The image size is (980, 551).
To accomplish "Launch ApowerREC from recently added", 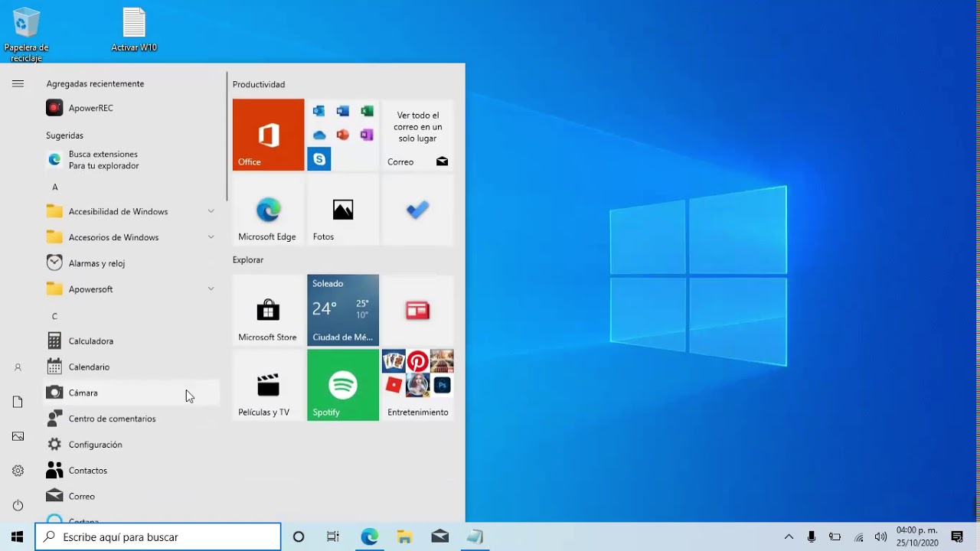I will (132, 108).
